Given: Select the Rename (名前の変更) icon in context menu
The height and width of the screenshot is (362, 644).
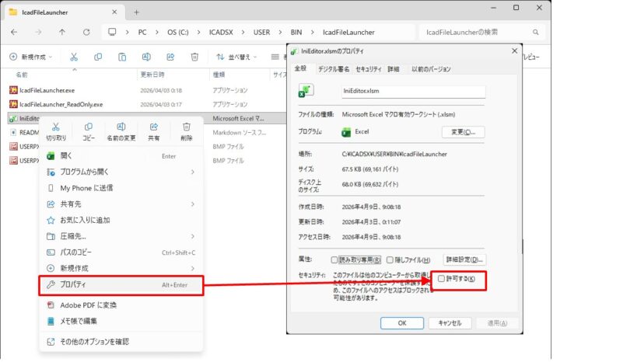Looking at the screenshot, I should pyautogui.click(x=121, y=127).
